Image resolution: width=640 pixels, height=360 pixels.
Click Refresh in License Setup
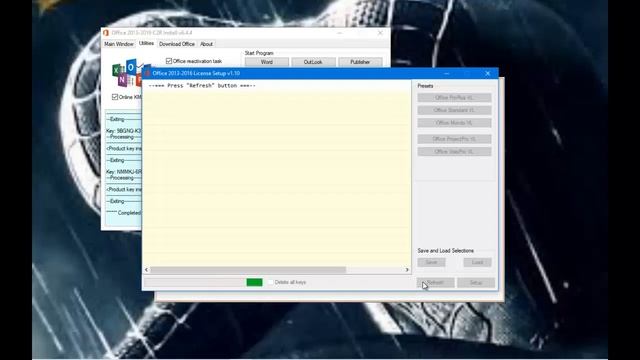click(x=435, y=282)
